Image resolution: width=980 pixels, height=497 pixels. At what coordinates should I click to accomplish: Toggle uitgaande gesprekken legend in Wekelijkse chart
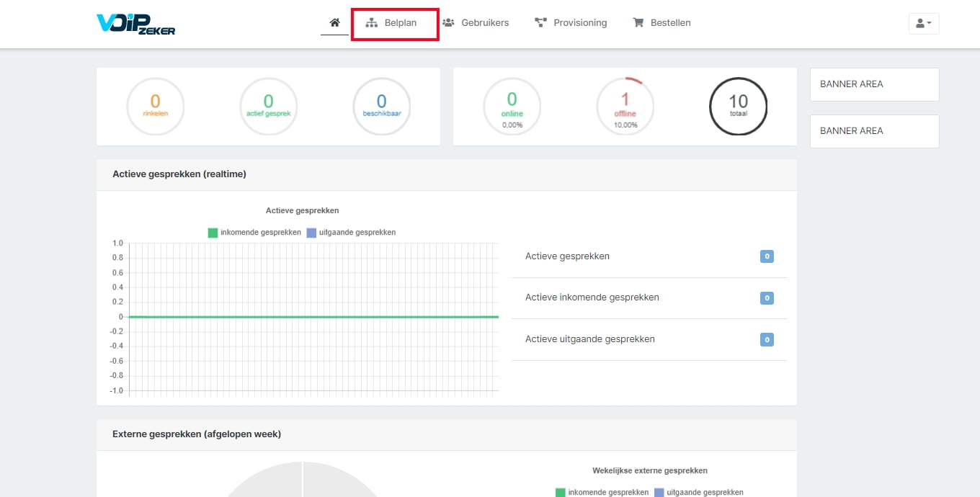click(x=699, y=493)
